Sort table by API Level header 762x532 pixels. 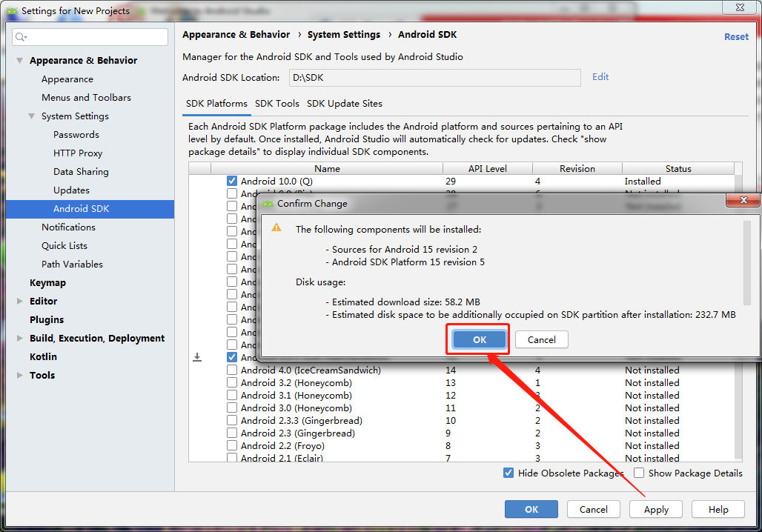tap(488, 169)
